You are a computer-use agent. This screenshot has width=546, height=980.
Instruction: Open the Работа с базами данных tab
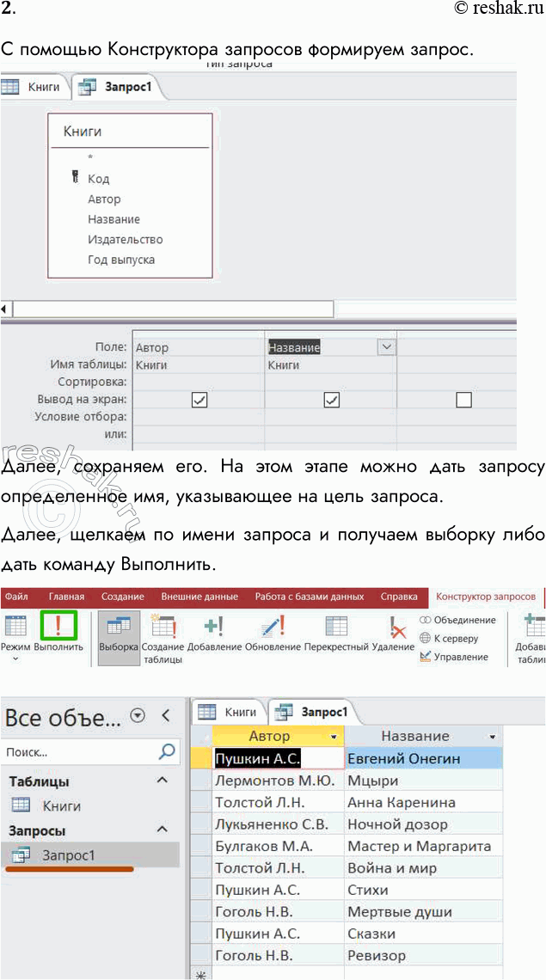(310, 597)
